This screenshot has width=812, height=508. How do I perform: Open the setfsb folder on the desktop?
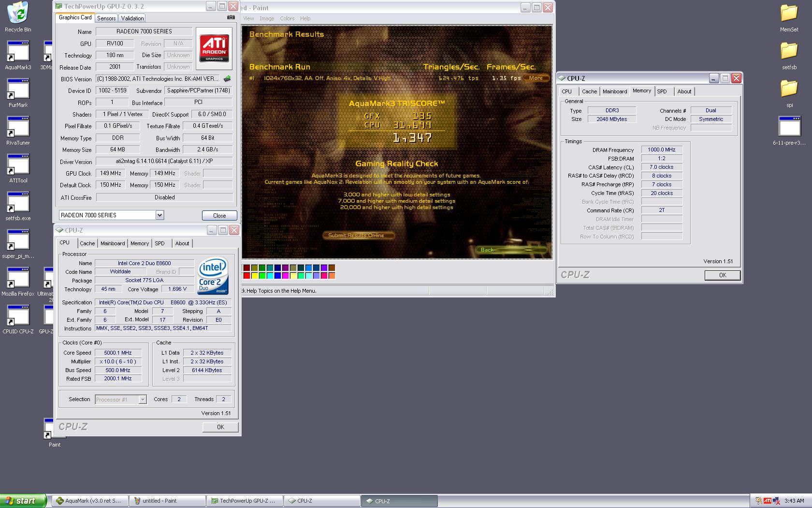click(x=789, y=55)
